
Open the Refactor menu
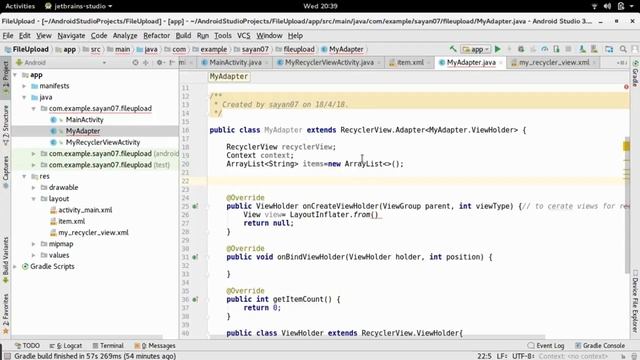coord(156,36)
